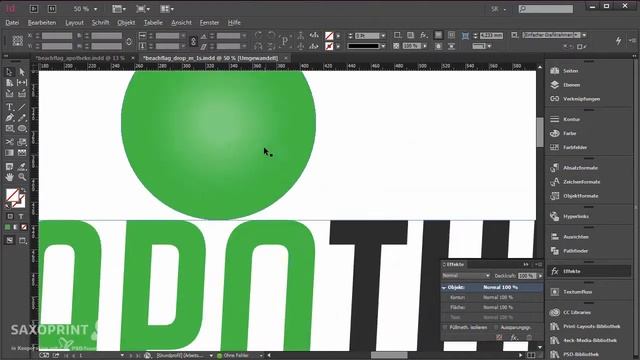Select the Direct Selection tool
640x360 pixels.
pyautogui.click(x=22, y=72)
